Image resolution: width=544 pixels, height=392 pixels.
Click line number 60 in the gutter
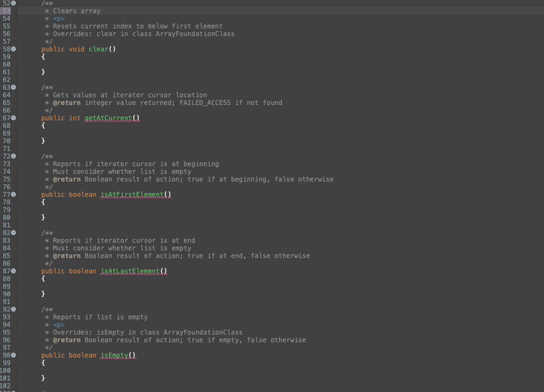[7, 65]
